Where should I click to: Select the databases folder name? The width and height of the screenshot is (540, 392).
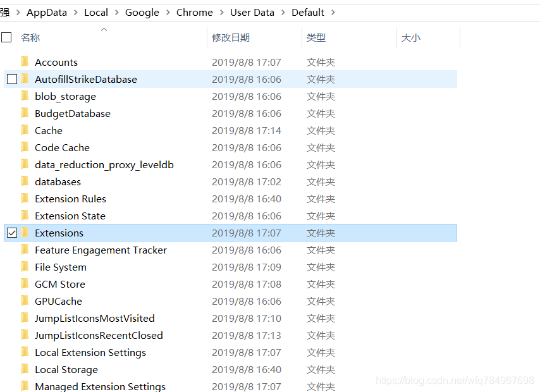pyautogui.click(x=58, y=182)
